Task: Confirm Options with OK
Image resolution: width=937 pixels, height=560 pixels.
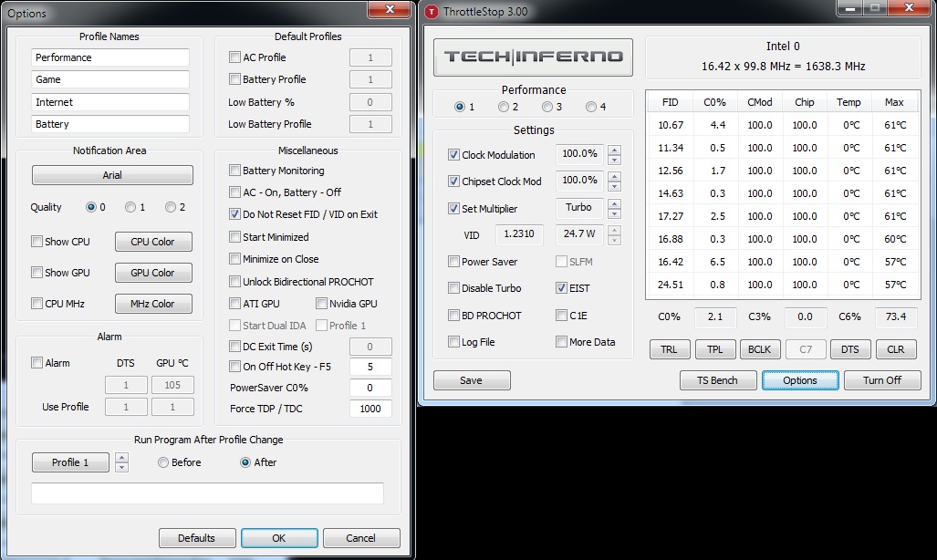Action: [279, 538]
